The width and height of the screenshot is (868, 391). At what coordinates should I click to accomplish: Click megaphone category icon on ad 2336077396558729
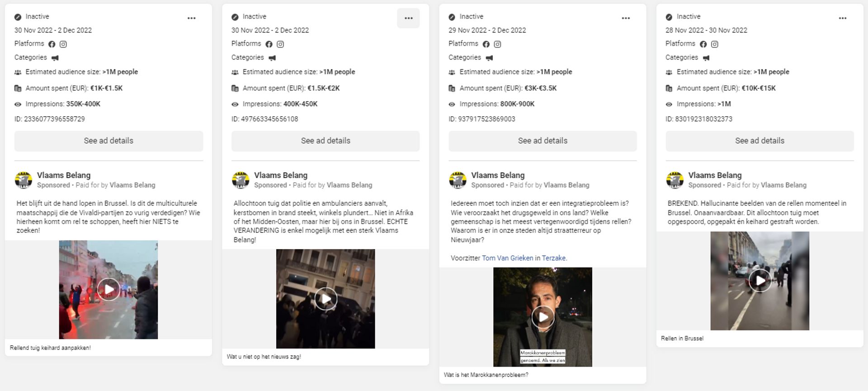pos(55,58)
